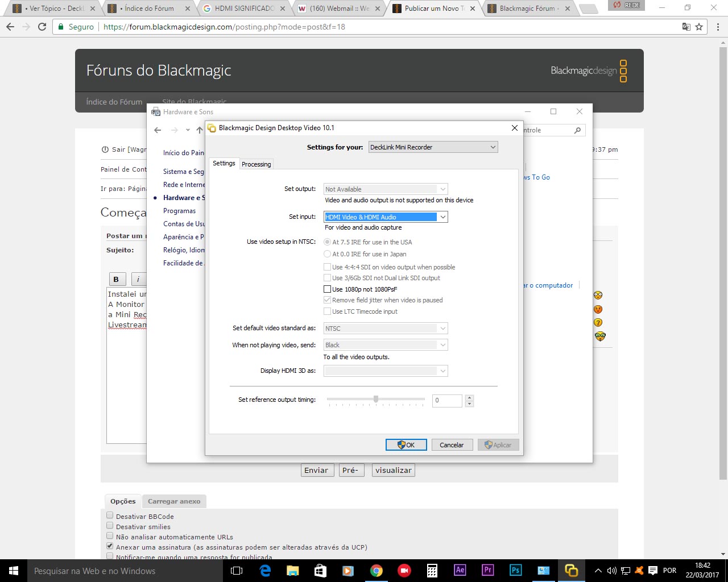Screen dimensions: 728x582
Task: Click the red video recorder taskbar icon
Action: [404, 571]
